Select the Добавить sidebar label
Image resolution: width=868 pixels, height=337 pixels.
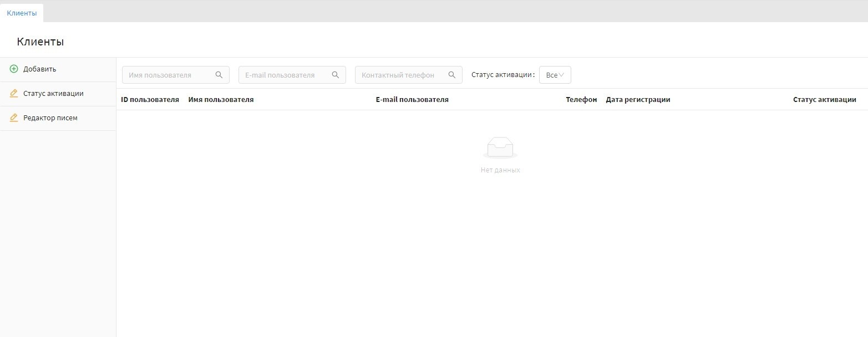39,69
